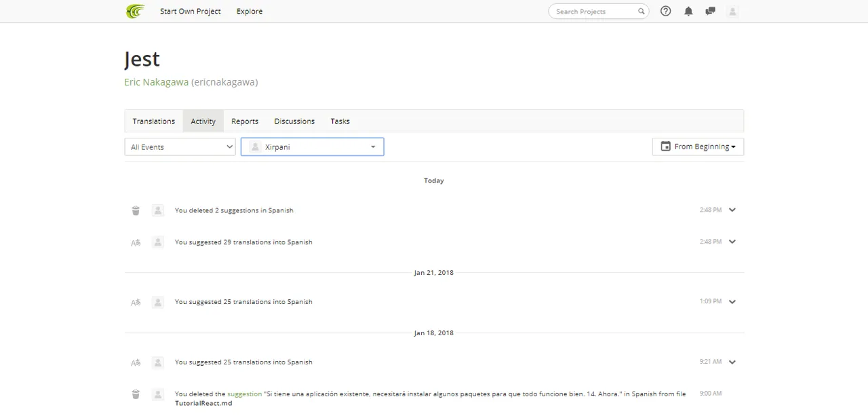Click the Jest project title
This screenshot has width=868, height=418.
(142, 60)
